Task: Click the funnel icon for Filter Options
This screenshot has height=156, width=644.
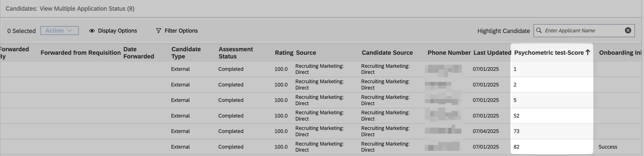Action: pos(159,31)
